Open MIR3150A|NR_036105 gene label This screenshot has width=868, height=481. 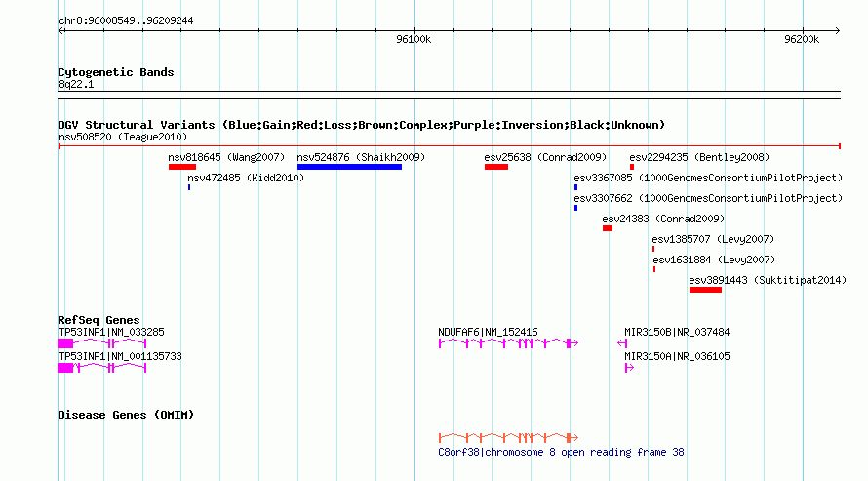coord(677,356)
